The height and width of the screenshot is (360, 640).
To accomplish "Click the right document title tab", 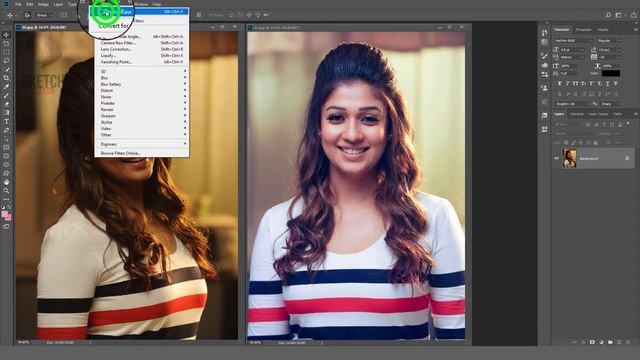I will (278, 27).
